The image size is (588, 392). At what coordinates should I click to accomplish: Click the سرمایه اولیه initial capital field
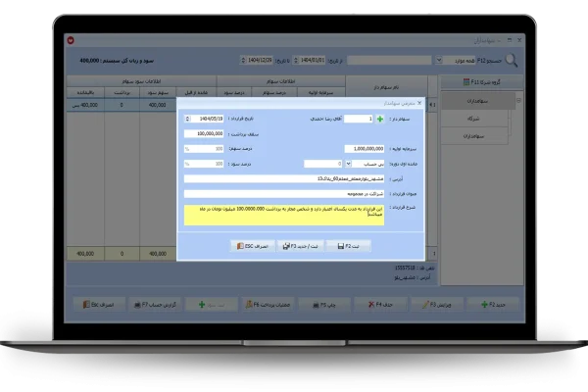coord(364,149)
